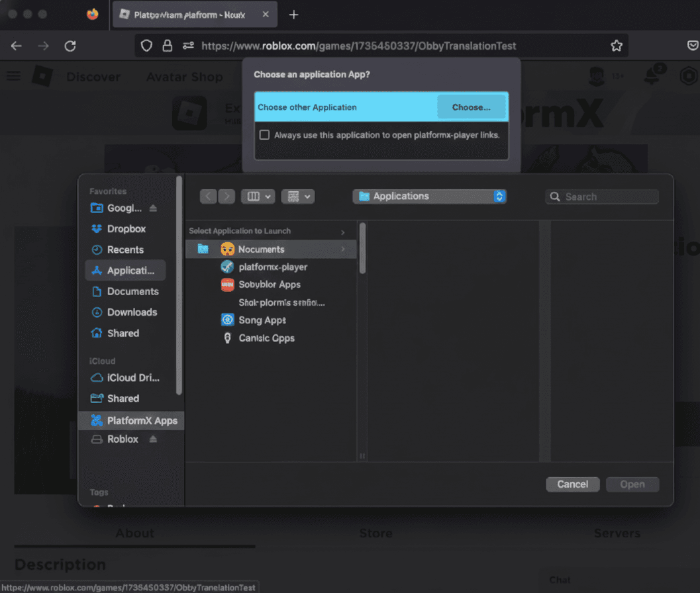Click the file list vertical scrollbar
700x593 pixels.
[362, 248]
